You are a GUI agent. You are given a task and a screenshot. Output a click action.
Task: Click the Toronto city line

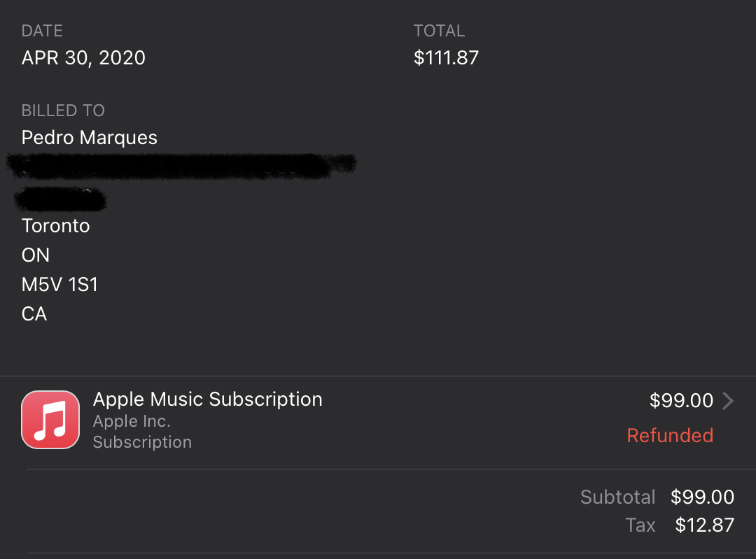tap(56, 226)
